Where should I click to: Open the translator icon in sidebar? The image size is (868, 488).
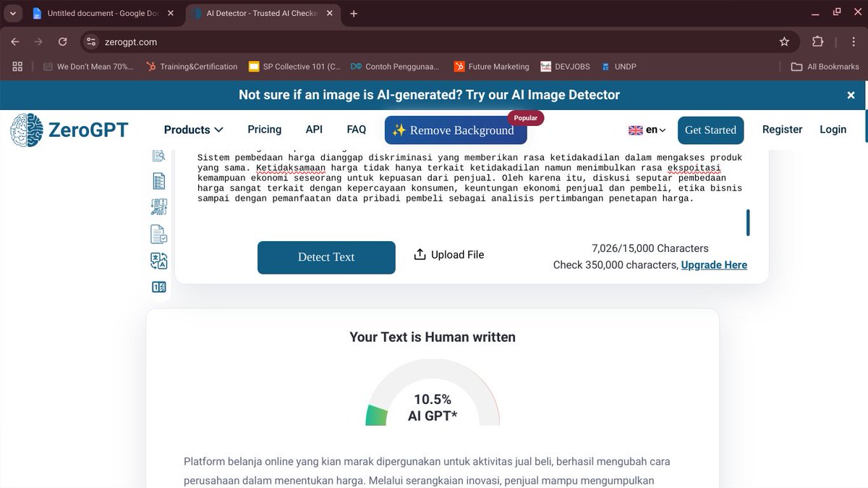pos(158,261)
